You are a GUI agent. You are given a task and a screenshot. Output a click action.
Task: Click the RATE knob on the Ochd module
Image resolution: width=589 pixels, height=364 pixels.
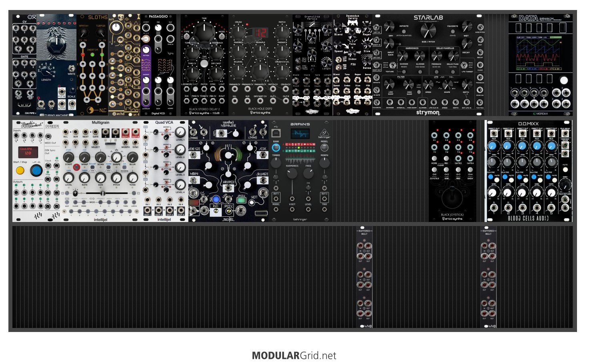[116, 27]
